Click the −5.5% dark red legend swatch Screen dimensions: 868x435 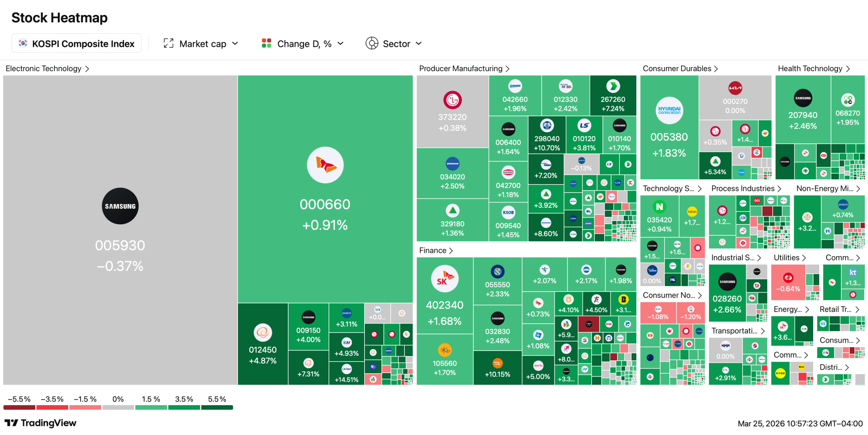19,408
